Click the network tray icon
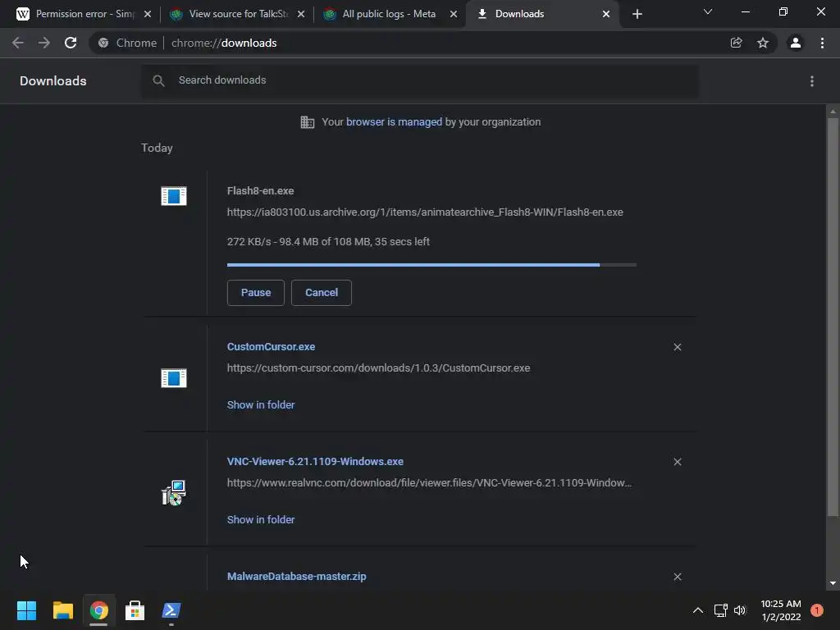Image resolution: width=840 pixels, height=630 pixels. click(720, 610)
